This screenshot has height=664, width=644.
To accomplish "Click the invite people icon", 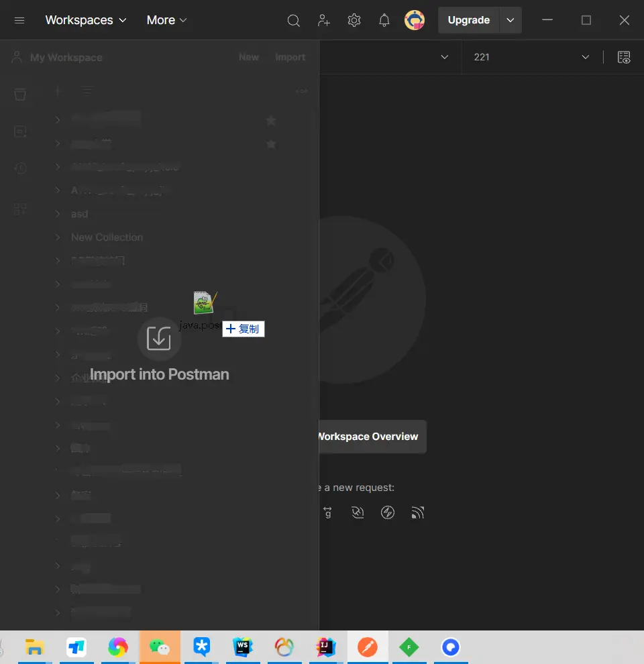I will [324, 20].
